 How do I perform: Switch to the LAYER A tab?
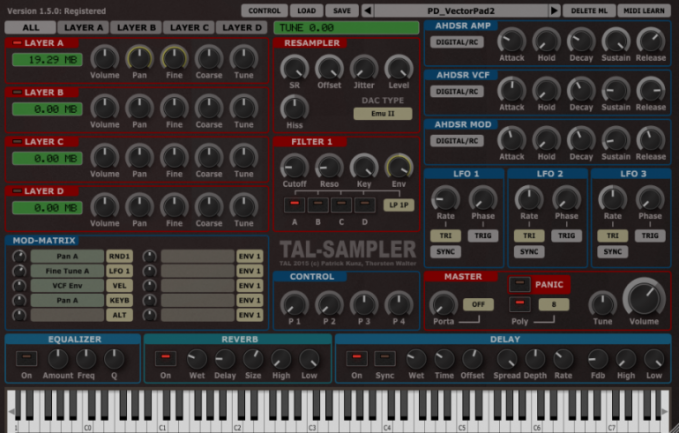84,28
